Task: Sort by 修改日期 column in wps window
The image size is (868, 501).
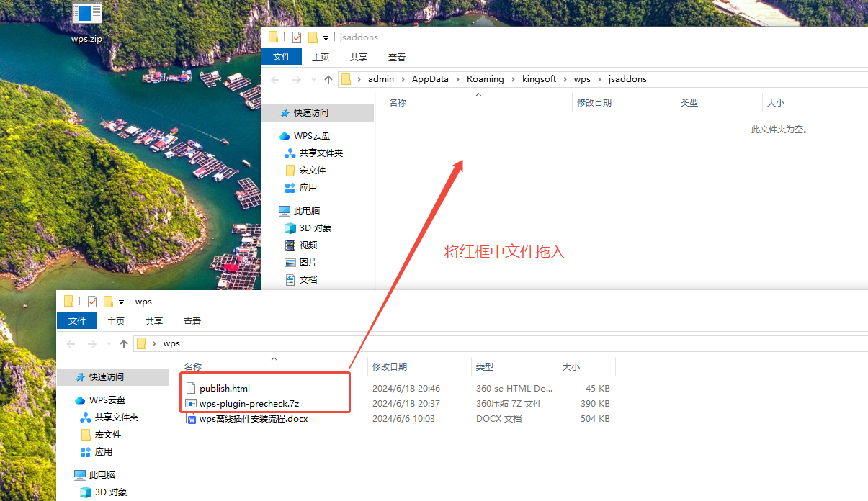Action: tap(390, 367)
